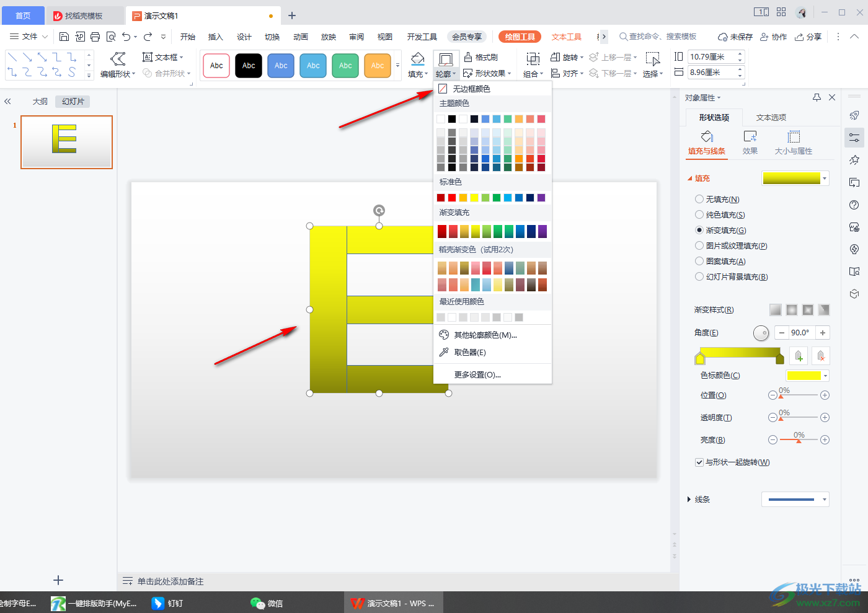Click the Outline (轮廓) icon
Viewport: 868px width, 613px height.
point(445,60)
